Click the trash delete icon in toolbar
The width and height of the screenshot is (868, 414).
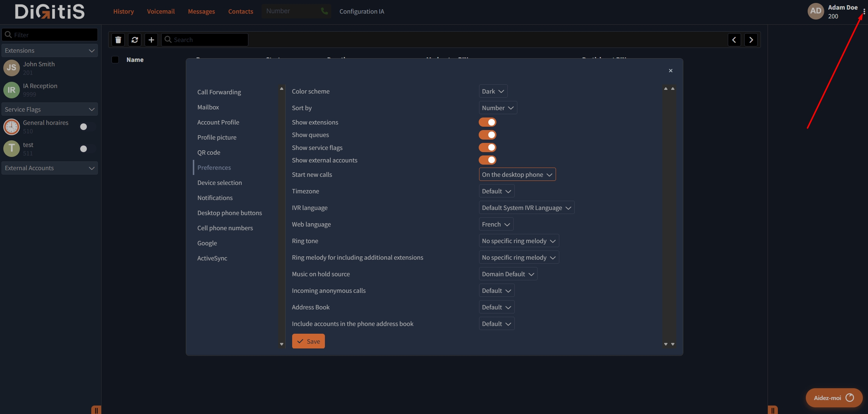point(118,40)
